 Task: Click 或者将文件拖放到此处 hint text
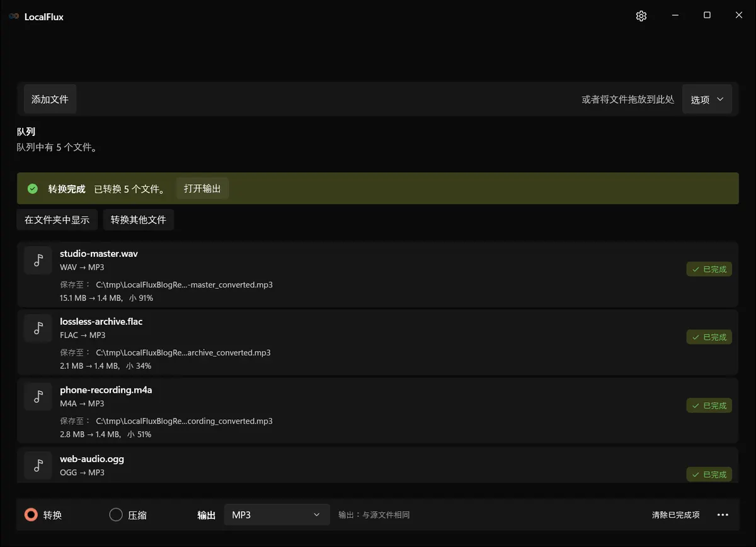click(628, 99)
